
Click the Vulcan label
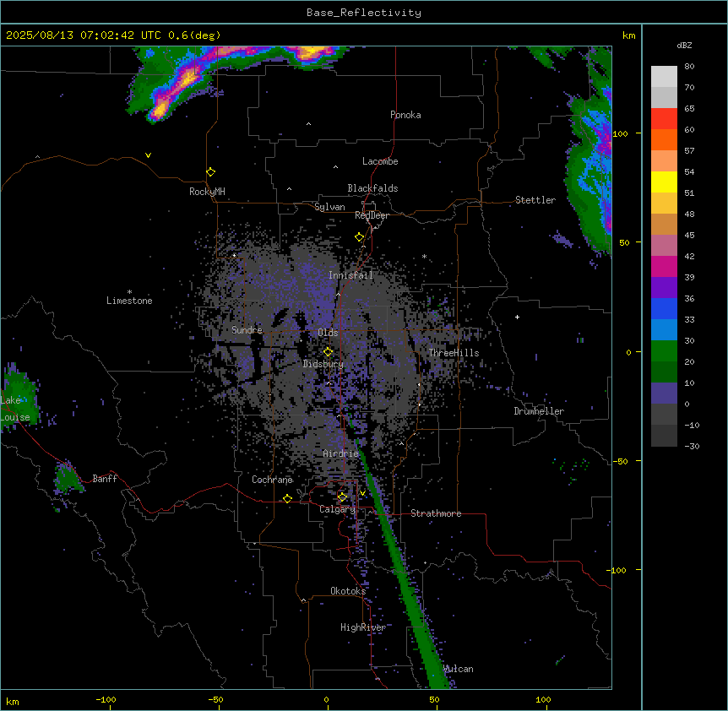click(458, 669)
